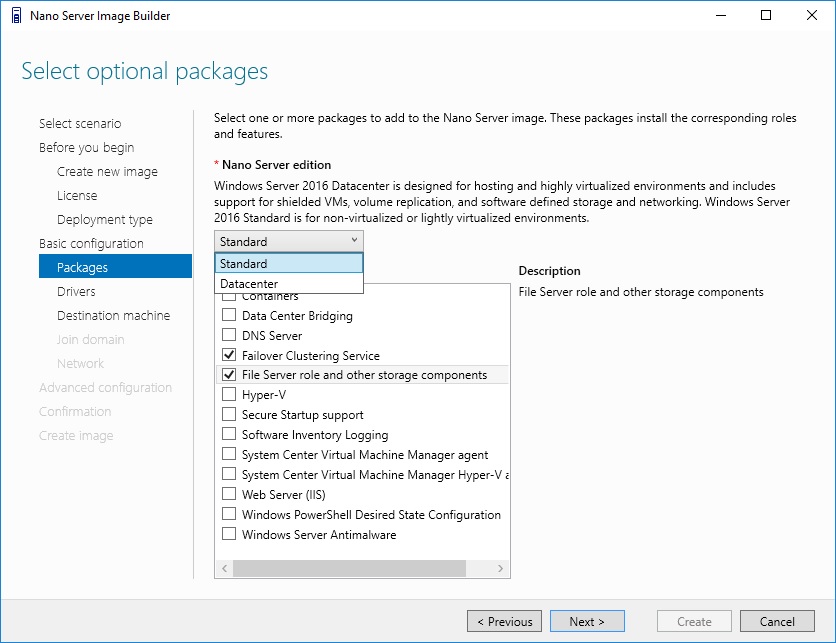Enable the Hyper-V package checkbox
Image resolution: width=836 pixels, height=643 pixels.
pos(229,395)
